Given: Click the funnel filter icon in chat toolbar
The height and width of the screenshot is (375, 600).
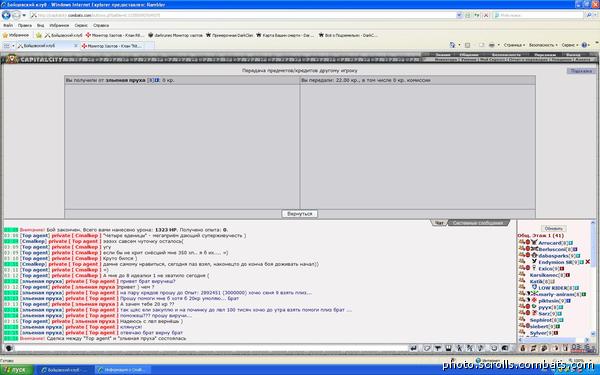Looking at the screenshot, I should 438,348.
